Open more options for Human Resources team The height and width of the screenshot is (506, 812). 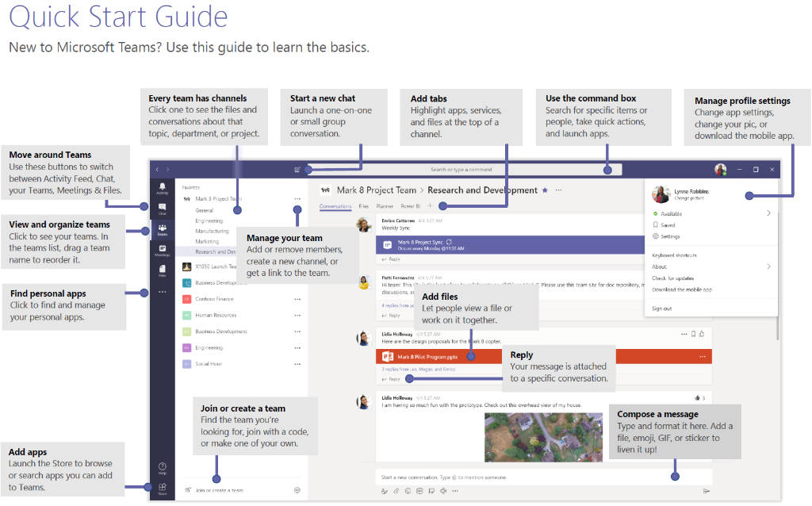tap(297, 315)
